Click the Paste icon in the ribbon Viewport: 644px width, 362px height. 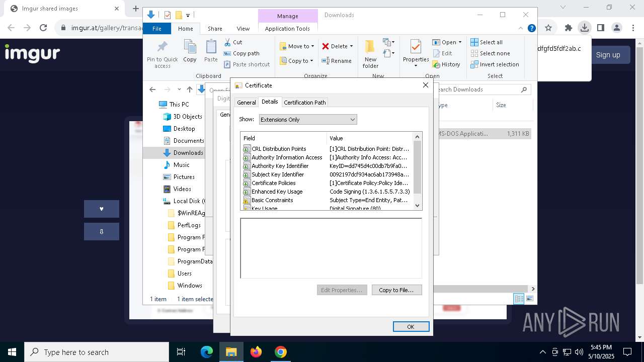pyautogui.click(x=211, y=47)
